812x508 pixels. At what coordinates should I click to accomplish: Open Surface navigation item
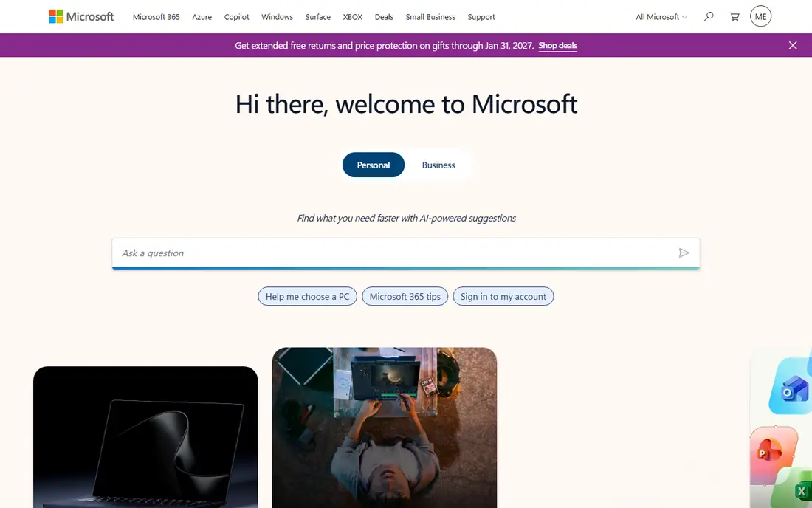pos(318,17)
